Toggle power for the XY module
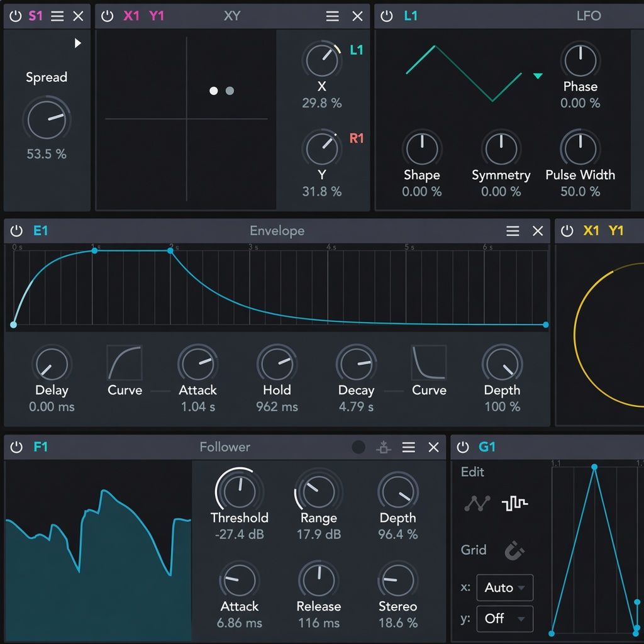Viewport: 644px width, 644px height. pos(107,16)
